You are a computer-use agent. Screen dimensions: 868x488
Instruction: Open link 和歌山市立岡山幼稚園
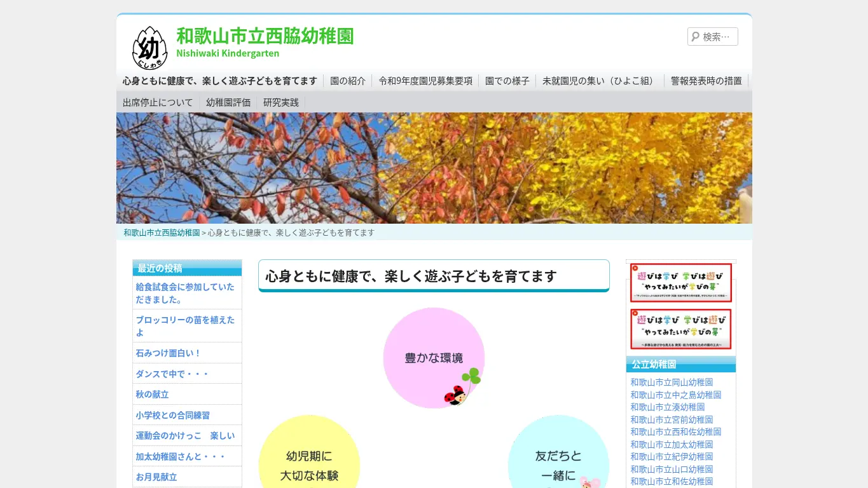coord(672,383)
